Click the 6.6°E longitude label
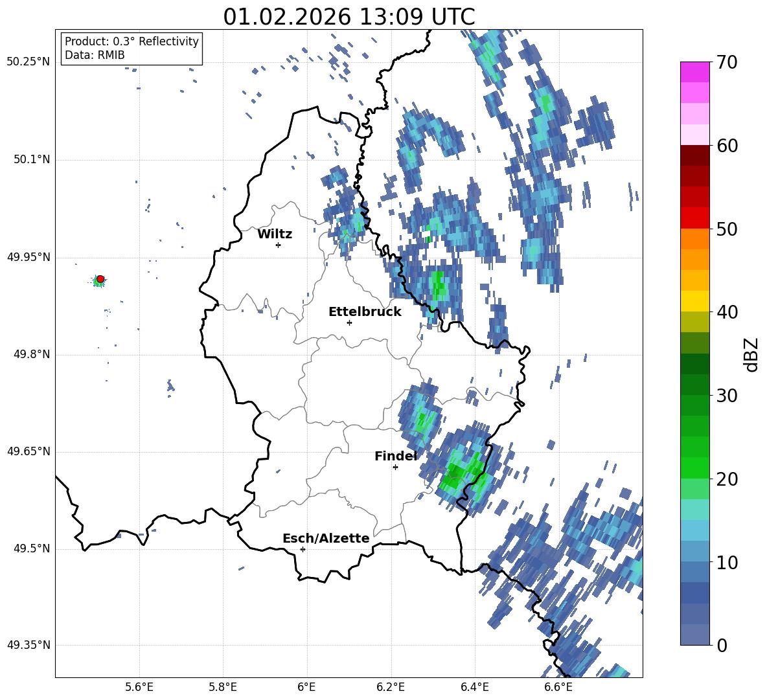This screenshot has height=700, width=767. point(558,687)
